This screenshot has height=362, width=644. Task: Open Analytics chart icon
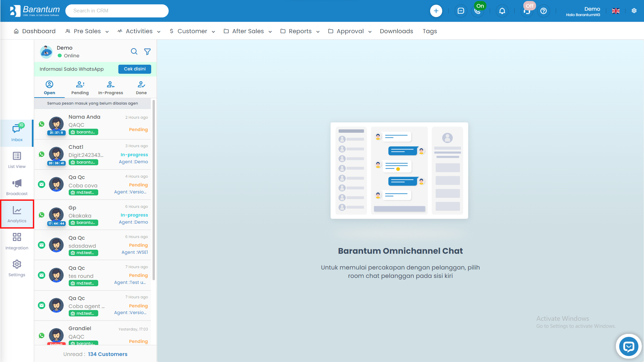point(17,214)
